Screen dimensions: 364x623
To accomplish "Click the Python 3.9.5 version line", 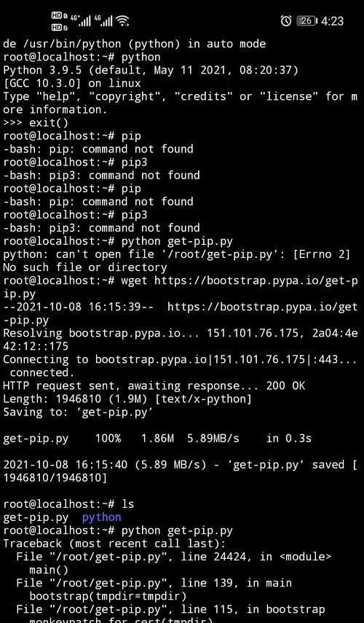I will click(151, 71).
